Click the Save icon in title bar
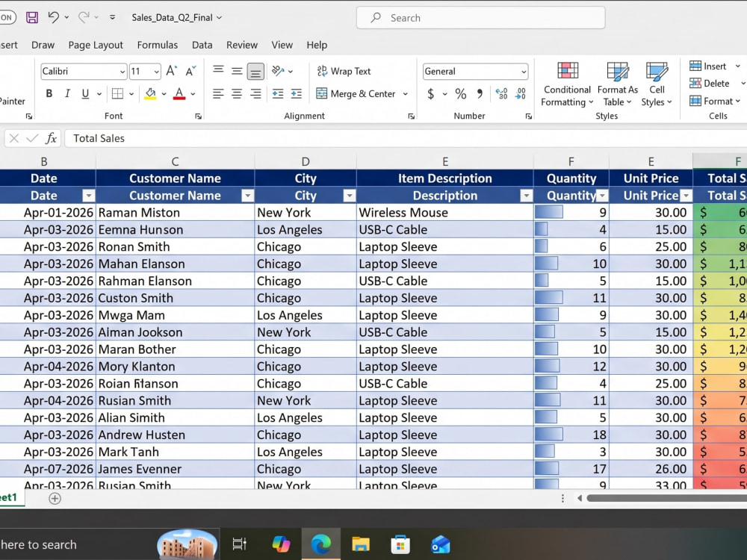This screenshot has height=560, width=747. pyautogui.click(x=32, y=18)
